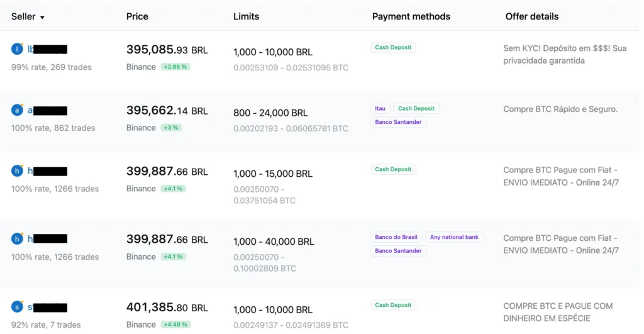Select the 1,000 - 15,000 BRL limit
Viewport: 644px width, 334px height.
(x=273, y=174)
